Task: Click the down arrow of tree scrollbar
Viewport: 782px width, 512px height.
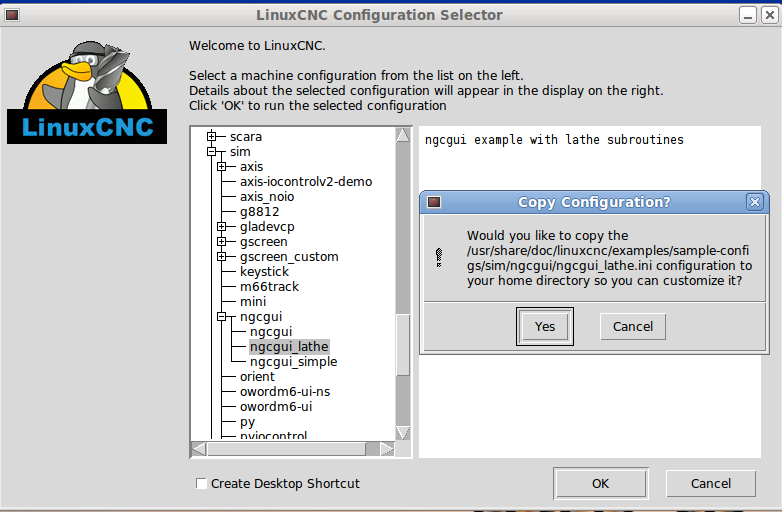Action: 402,433
